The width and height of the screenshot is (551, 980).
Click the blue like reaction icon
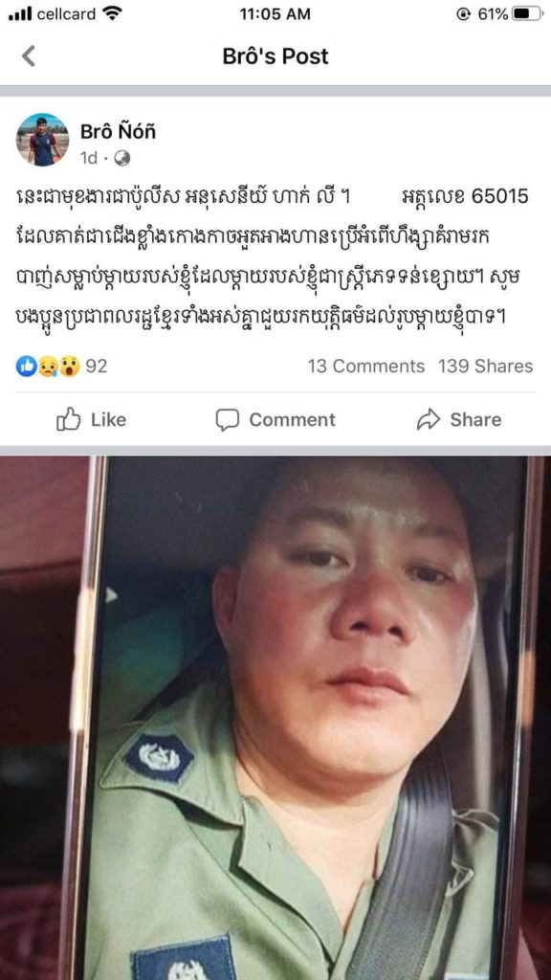26,367
